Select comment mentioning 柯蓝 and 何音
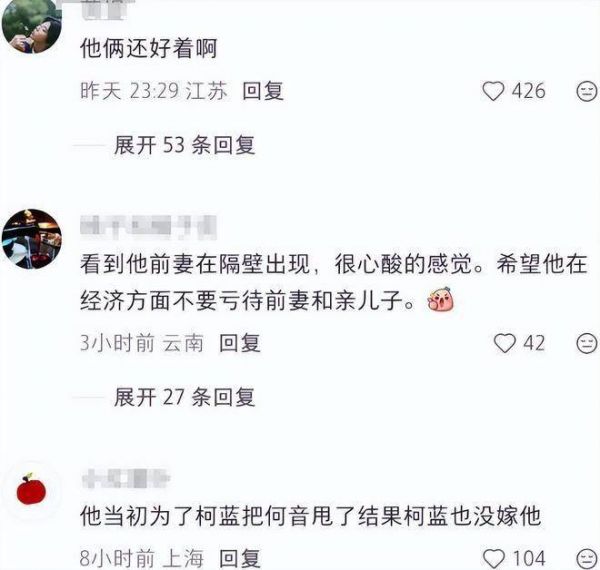The height and width of the screenshot is (570, 600). 310,516
